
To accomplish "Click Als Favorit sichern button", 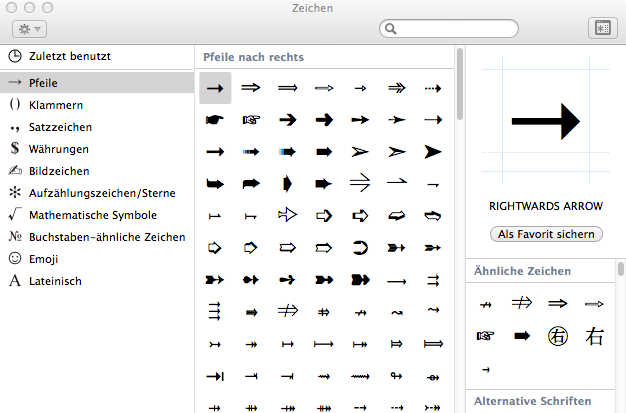I will [546, 234].
